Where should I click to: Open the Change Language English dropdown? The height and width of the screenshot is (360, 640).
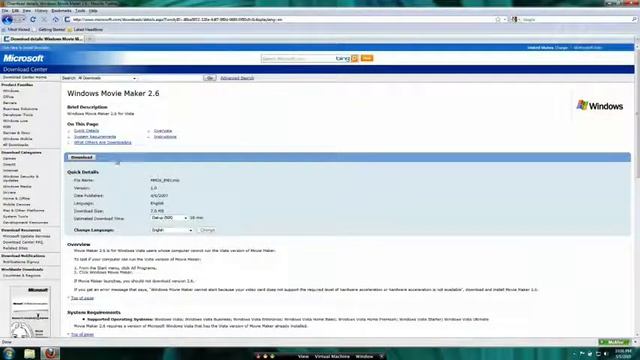coord(172,230)
